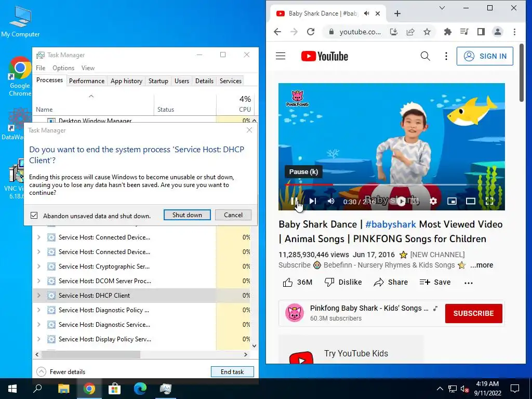Open Chrome three-dot menu
Image resolution: width=532 pixels, height=399 pixels.
[514, 32]
